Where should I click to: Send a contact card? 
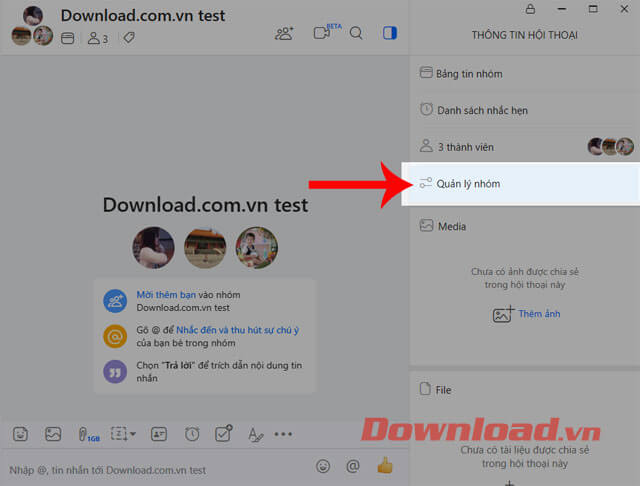point(159,434)
